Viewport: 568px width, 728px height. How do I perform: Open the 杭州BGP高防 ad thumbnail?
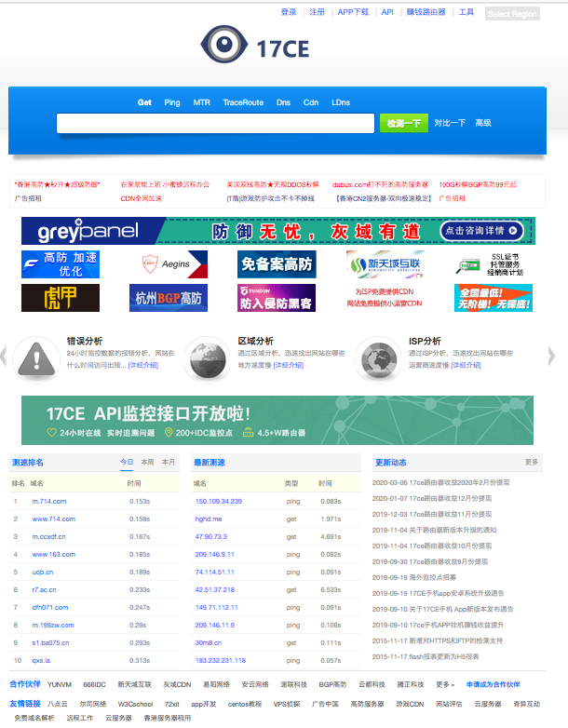tap(169, 298)
